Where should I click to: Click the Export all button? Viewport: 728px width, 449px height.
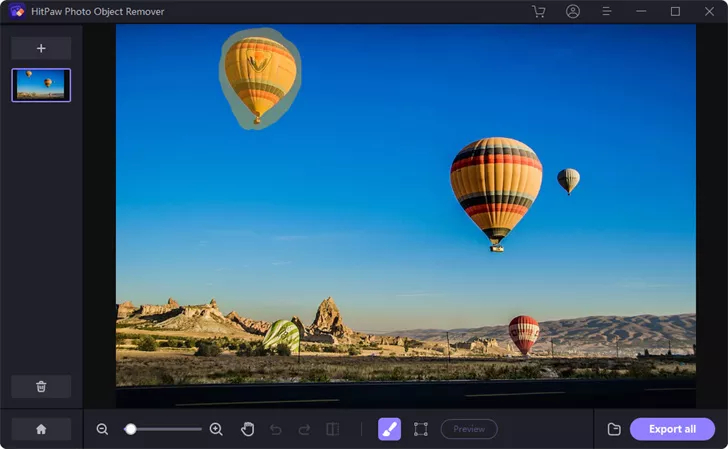[672, 429]
